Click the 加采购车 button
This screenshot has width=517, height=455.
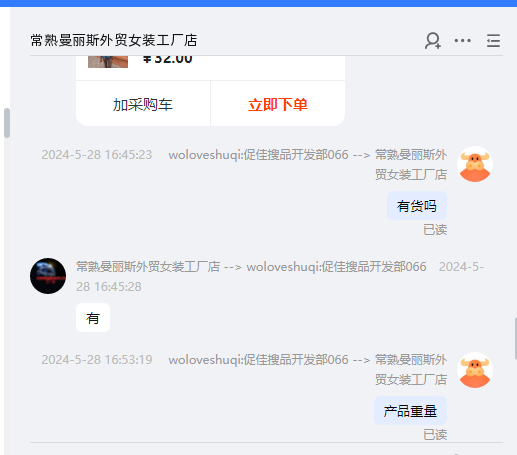point(143,104)
